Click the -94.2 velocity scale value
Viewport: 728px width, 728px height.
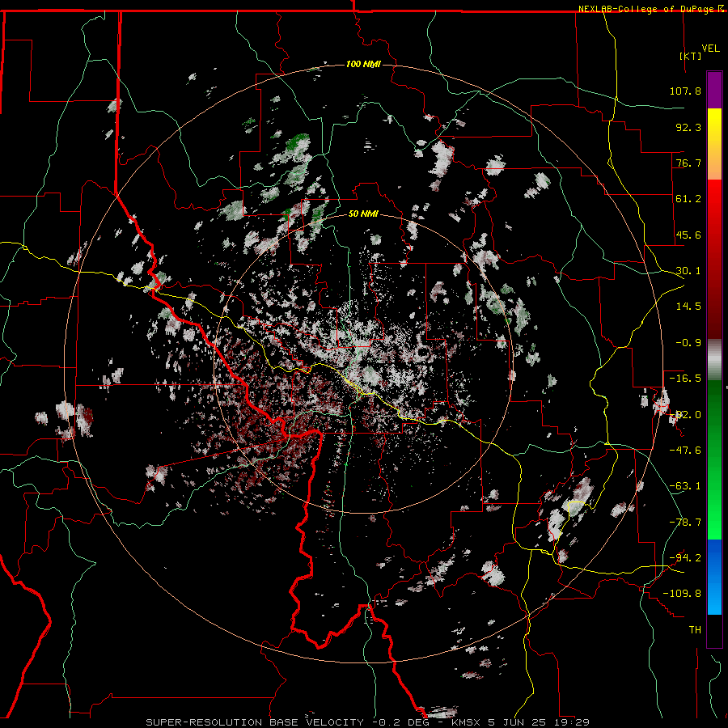coord(685,558)
